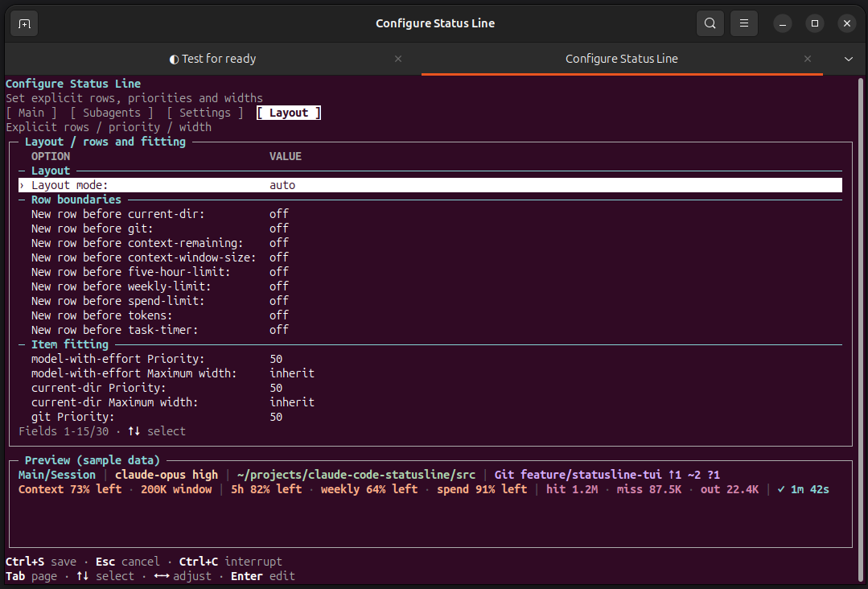Select the model-with-effort Priority label
The height and width of the screenshot is (589, 868).
118,359
